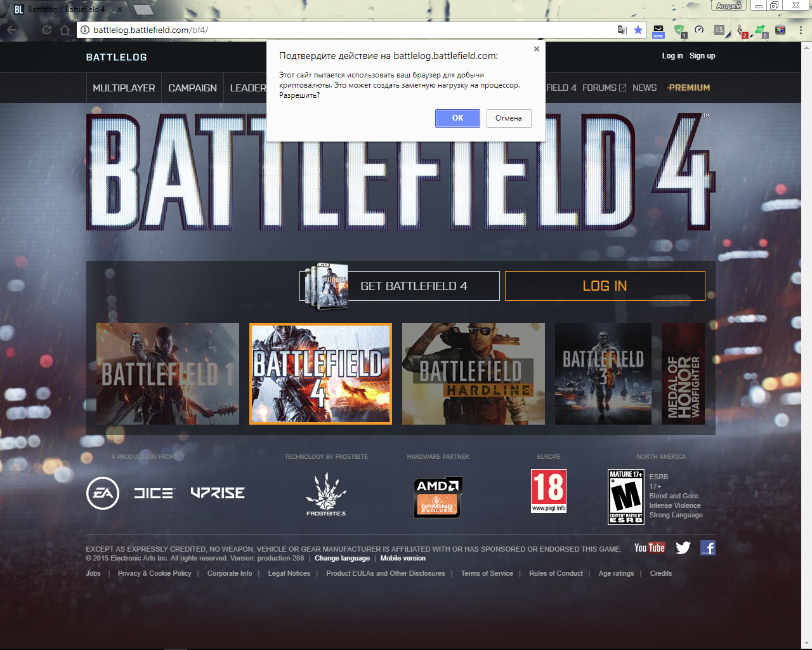
Task: Open the PREMIUM menu item
Action: 688,88
